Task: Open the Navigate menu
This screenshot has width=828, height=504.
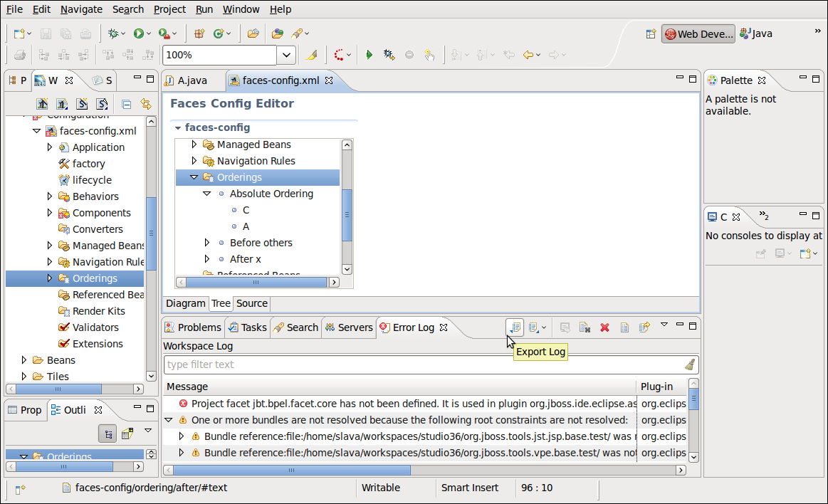Action: [x=81, y=9]
